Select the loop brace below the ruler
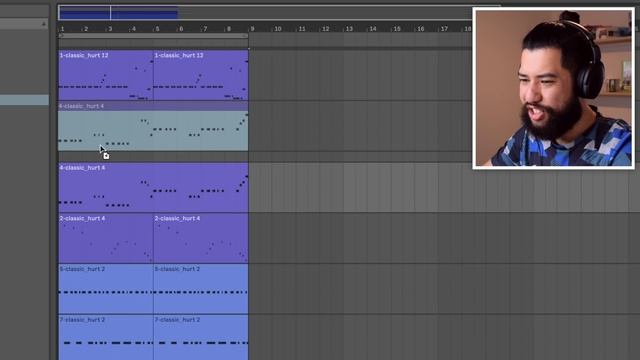Image resolution: width=640 pixels, height=360 pixels. point(153,36)
